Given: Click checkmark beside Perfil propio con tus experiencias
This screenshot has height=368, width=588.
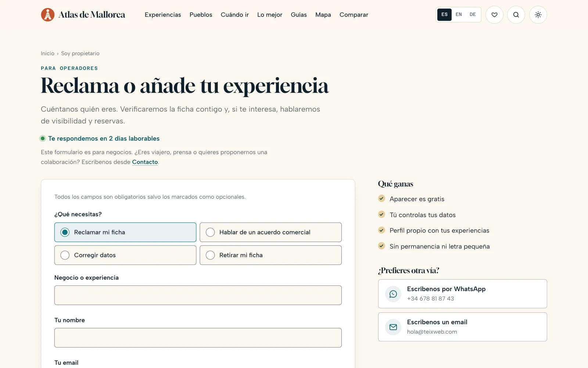Looking at the screenshot, I should [381, 230].
